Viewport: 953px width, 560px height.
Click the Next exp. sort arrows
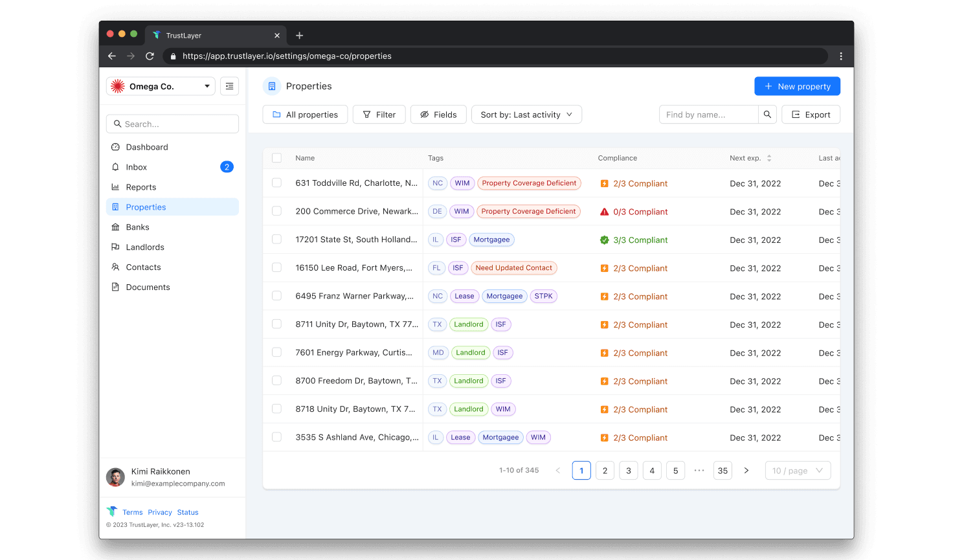(x=769, y=158)
